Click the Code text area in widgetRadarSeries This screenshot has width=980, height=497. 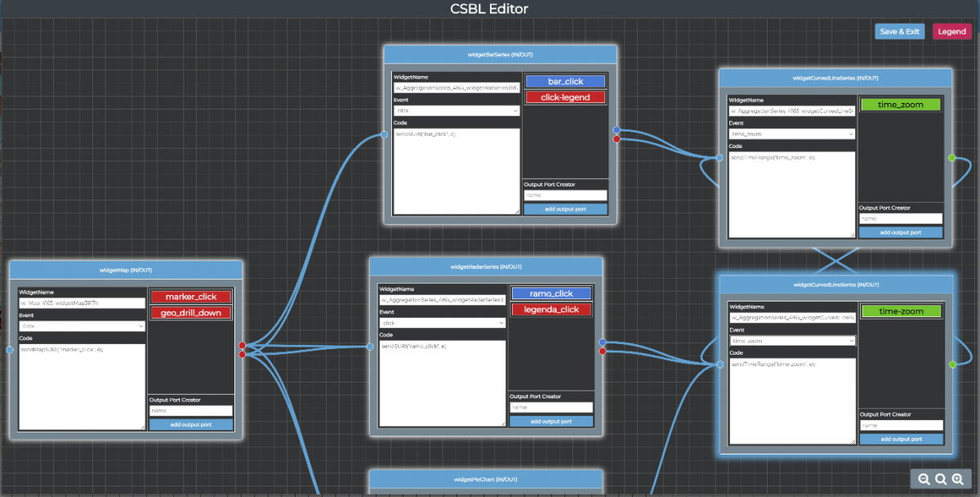pyautogui.click(x=442, y=381)
